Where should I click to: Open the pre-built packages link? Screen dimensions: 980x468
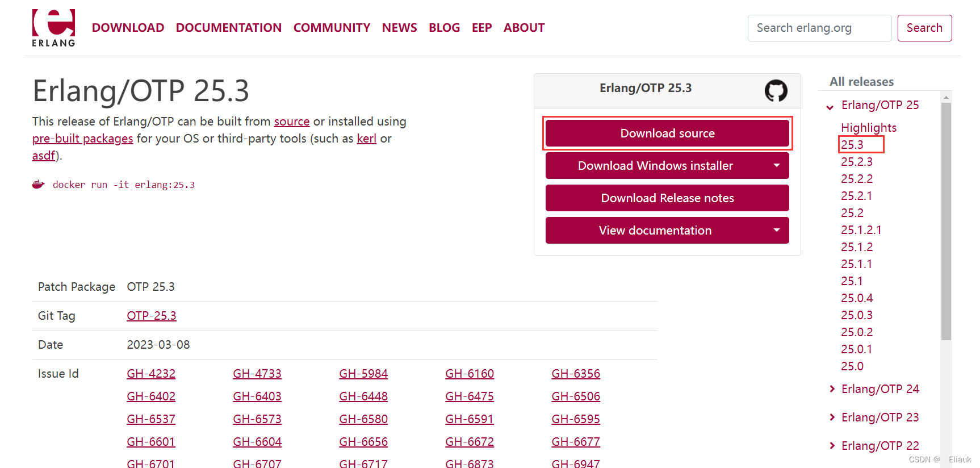(x=83, y=139)
